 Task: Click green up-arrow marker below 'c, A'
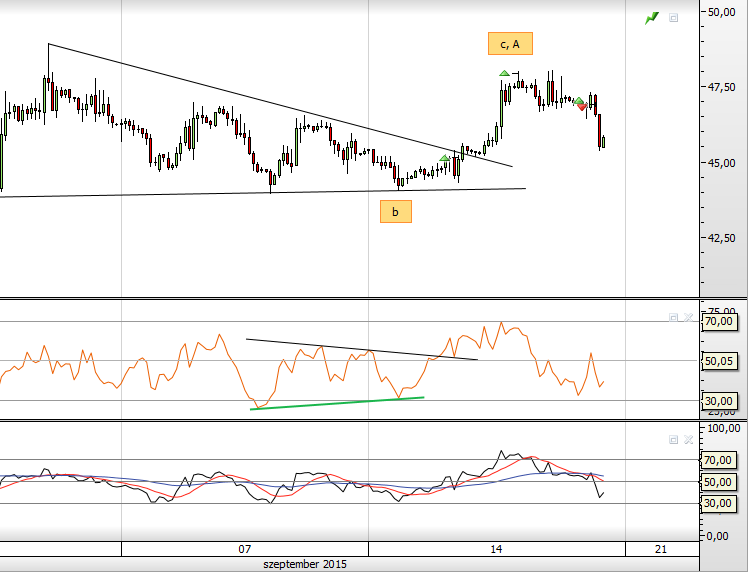(x=504, y=73)
